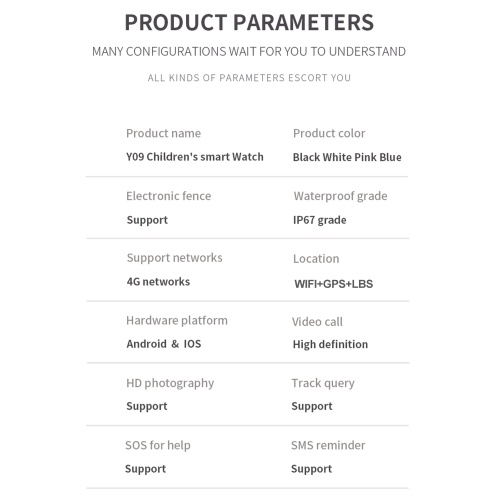
Task: Click the WIFI+GPS+LBS location value
Action: click(x=334, y=284)
